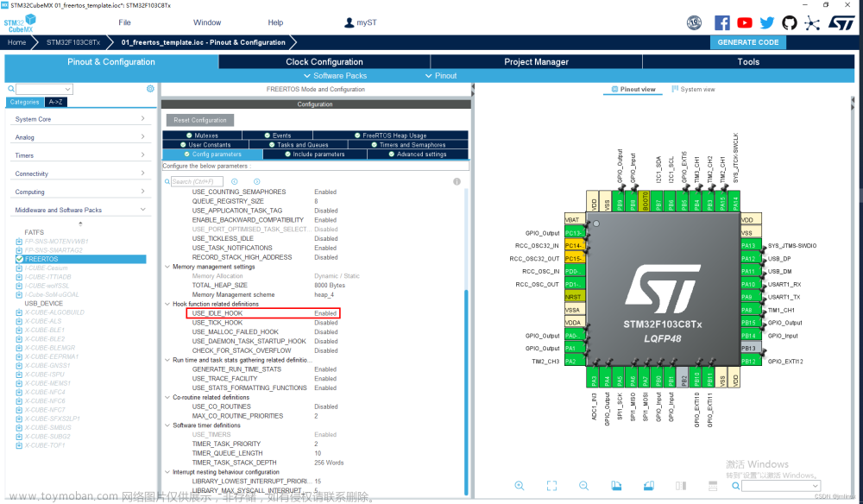Collapse Hook function related definitions group
863x504 pixels.
tap(167, 304)
